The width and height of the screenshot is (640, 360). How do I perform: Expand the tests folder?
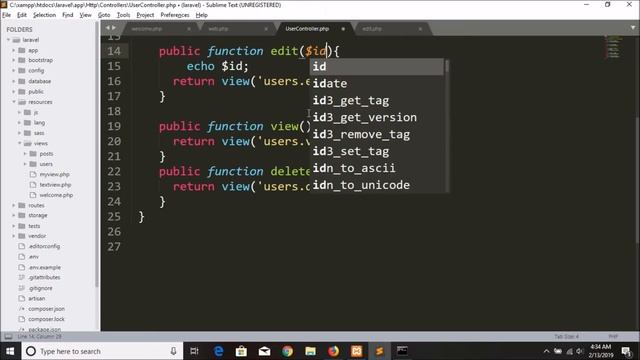[14, 226]
